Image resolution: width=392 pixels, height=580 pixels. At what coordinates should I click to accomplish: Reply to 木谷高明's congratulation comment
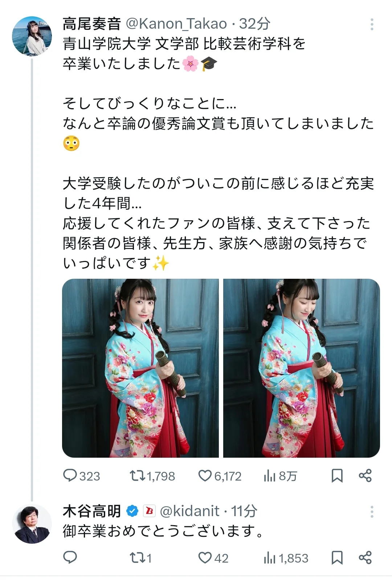point(70,557)
